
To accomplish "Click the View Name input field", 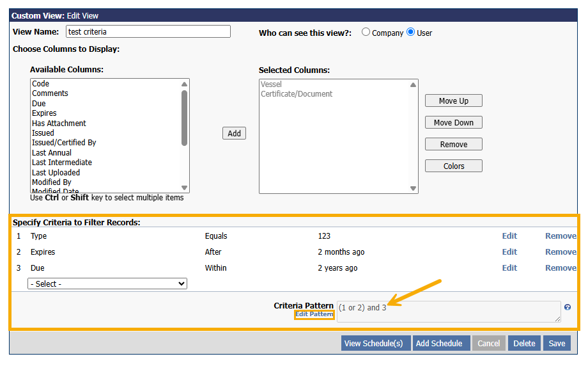I will click(x=148, y=32).
